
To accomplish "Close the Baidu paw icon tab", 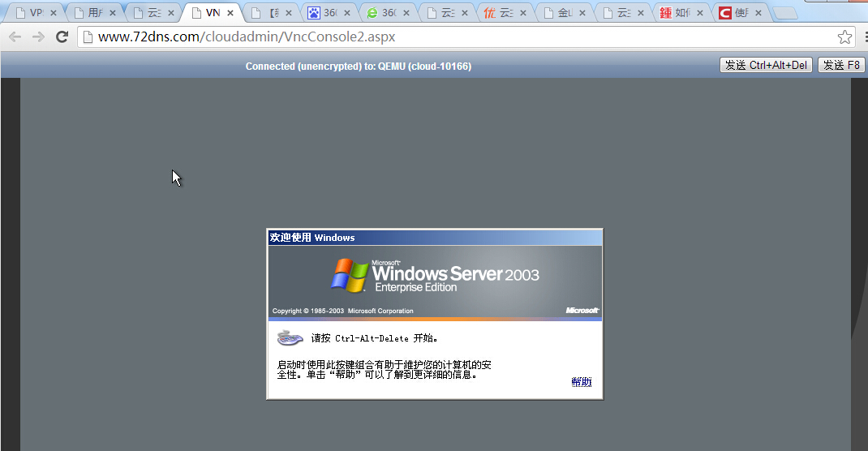I will [x=347, y=13].
